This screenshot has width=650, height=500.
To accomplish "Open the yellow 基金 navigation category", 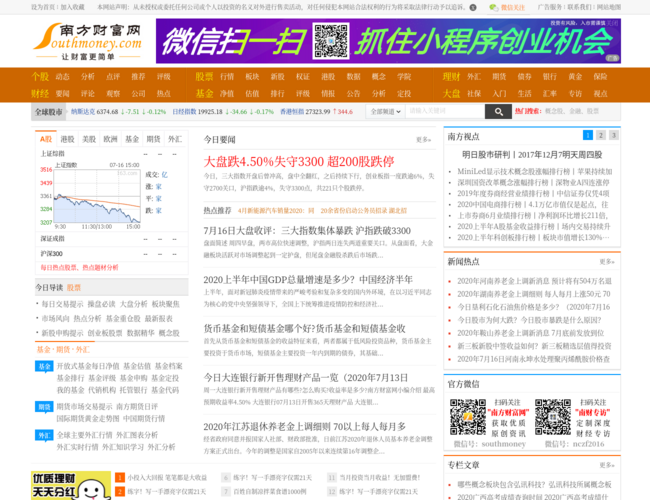I will pyautogui.click(x=204, y=94).
